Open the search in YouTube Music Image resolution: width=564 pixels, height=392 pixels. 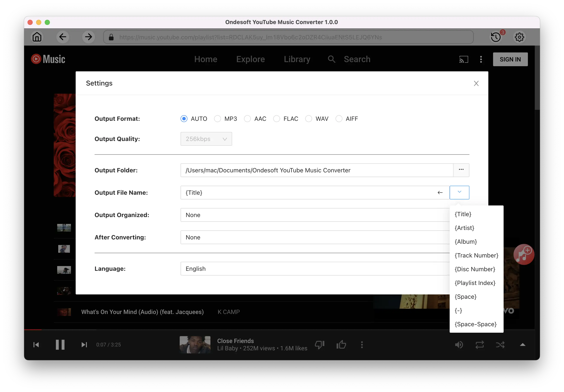click(x=331, y=59)
